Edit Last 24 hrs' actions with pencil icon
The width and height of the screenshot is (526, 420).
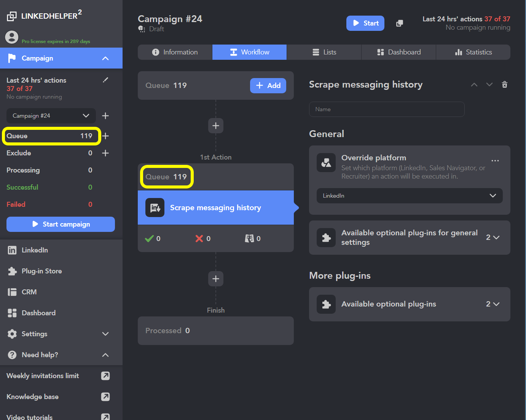pos(105,80)
